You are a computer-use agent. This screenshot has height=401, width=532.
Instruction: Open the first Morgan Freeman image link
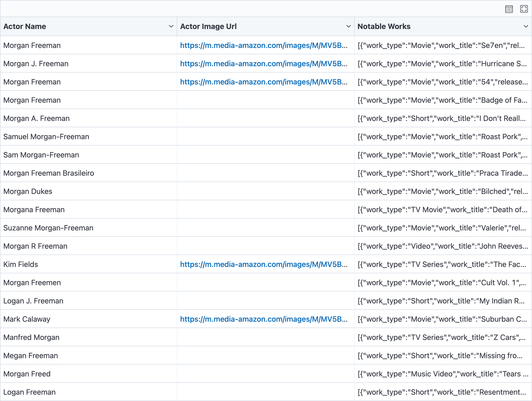coord(264,45)
